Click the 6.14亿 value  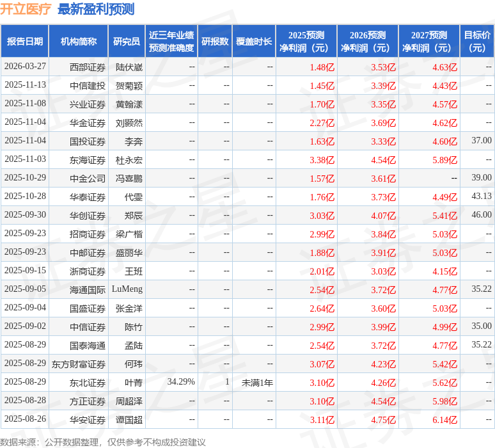tap(445, 420)
